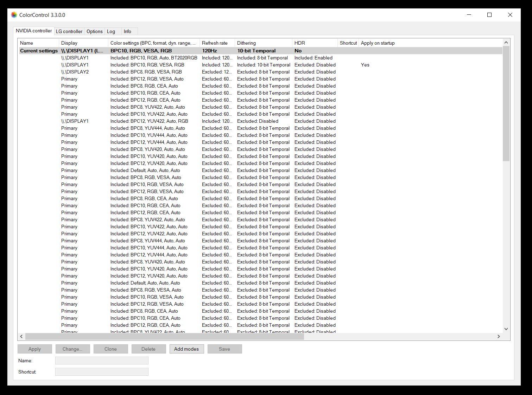This screenshot has width=532, height=395.
Task: Click the Change... button
Action: [72, 349]
